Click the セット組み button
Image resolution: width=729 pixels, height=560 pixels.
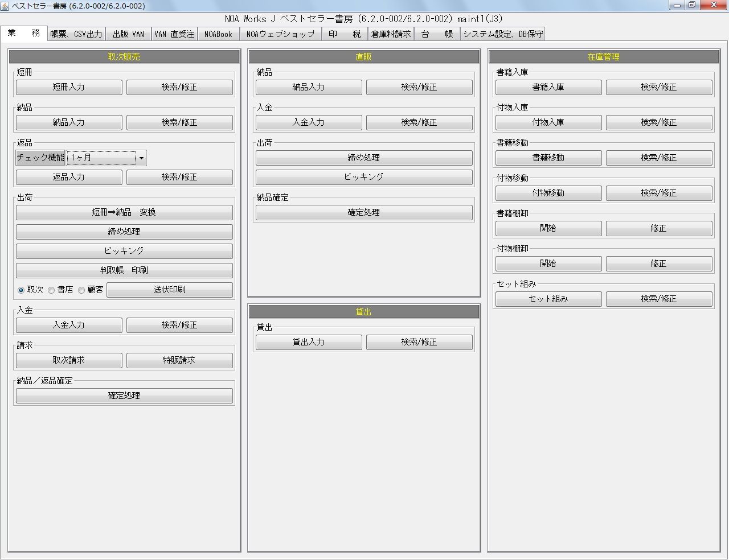pos(547,299)
